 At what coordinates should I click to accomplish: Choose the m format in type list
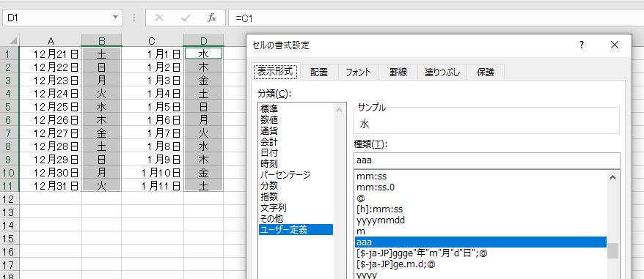[x=481, y=231]
